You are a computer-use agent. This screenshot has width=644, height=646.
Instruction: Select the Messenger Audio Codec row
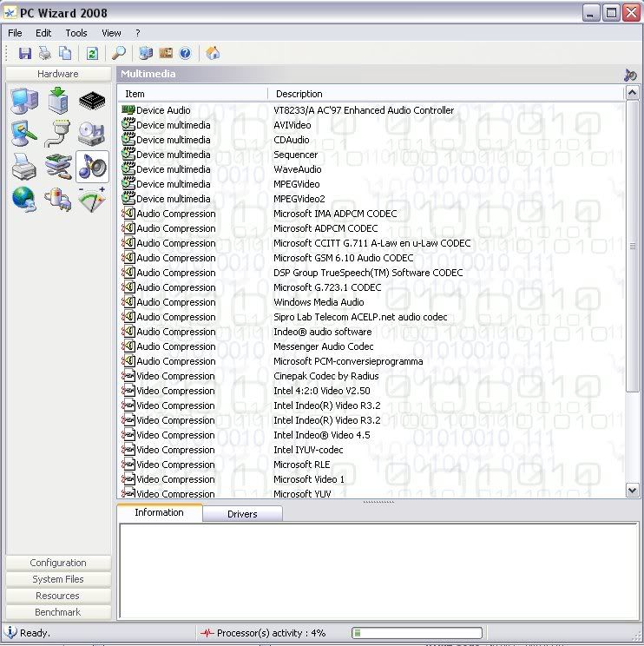(x=372, y=347)
